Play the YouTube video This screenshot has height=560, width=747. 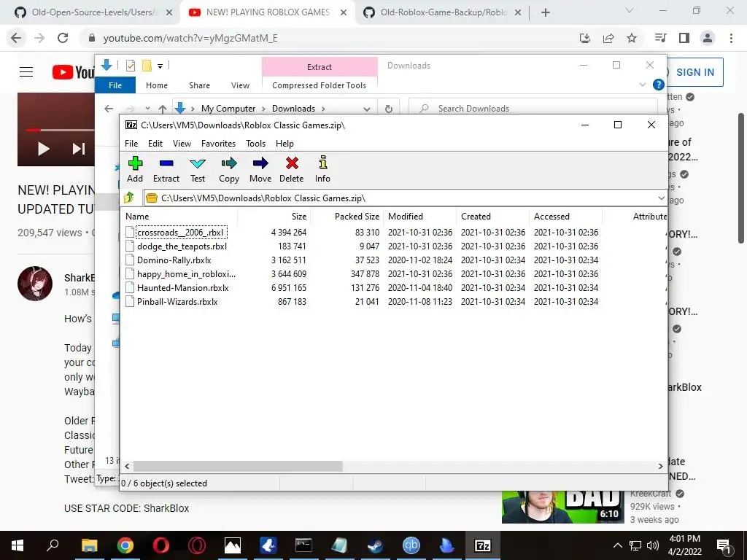point(43,149)
